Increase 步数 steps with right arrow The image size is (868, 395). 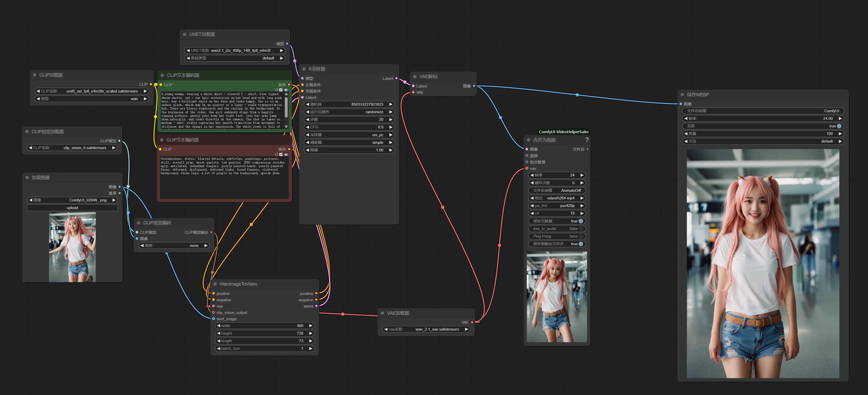pyautogui.click(x=391, y=120)
